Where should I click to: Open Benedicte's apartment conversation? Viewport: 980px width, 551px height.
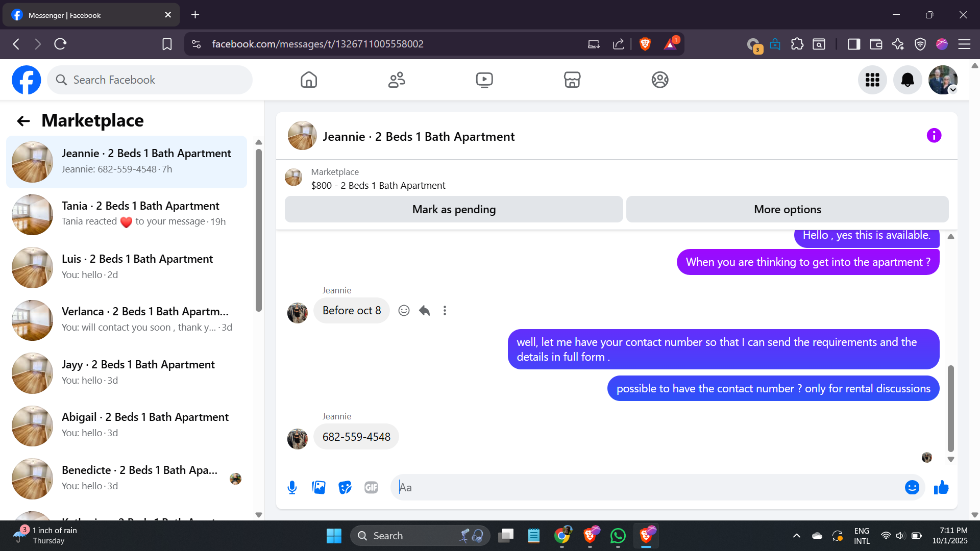(x=127, y=479)
